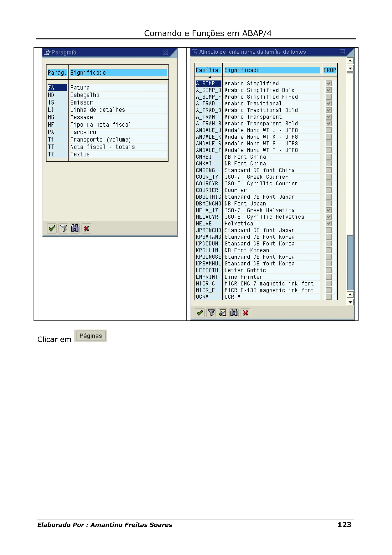Image resolution: width=392 pixels, height=555 pixels.
Task: Click binoculars search icon in font dialog
Action: tap(234, 313)
